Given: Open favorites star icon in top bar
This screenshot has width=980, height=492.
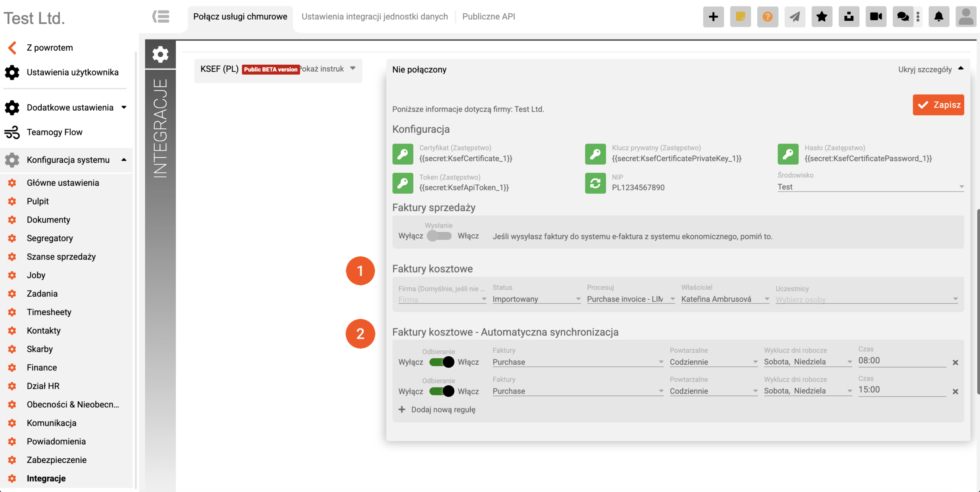Looking at the screenshot, I should (822, 16).
